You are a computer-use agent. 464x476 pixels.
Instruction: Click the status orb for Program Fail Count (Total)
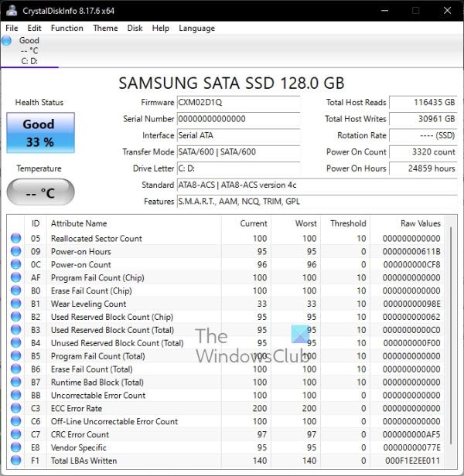pyautogui.click(x=15, y=355)
